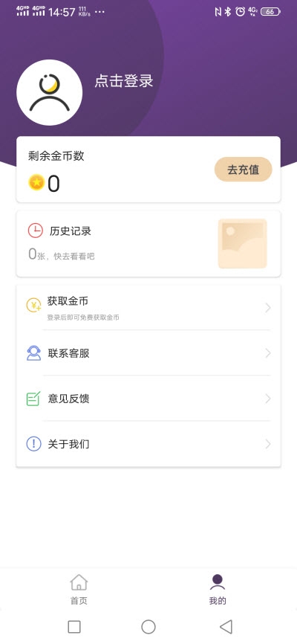Tap the customer service headset icon
Viewport: 297px width, 644px height.
tap(33, 353)
